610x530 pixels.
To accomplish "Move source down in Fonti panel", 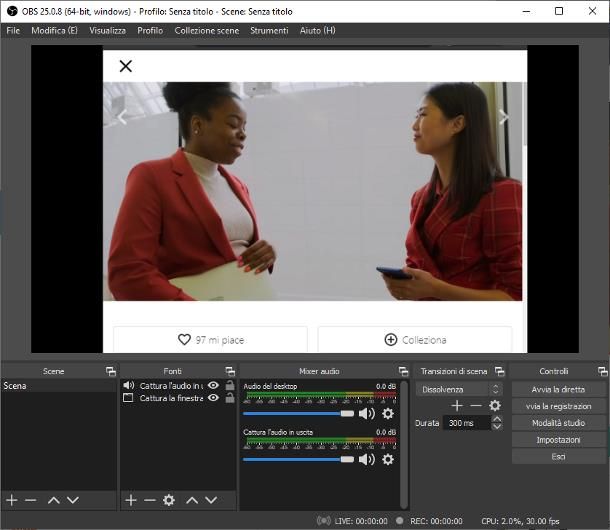I will pos(211,500).
